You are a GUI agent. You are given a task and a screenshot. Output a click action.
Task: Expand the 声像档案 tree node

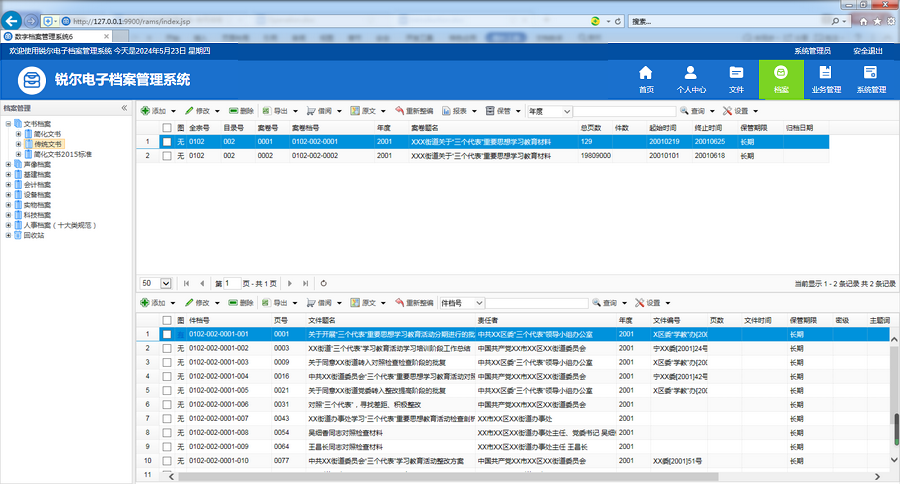tap(8, 164)
